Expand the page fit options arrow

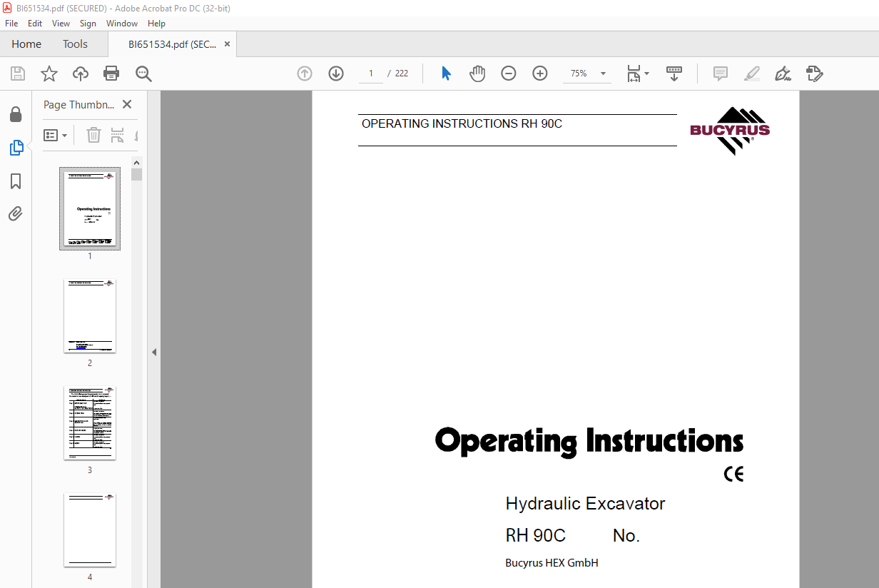646,73
